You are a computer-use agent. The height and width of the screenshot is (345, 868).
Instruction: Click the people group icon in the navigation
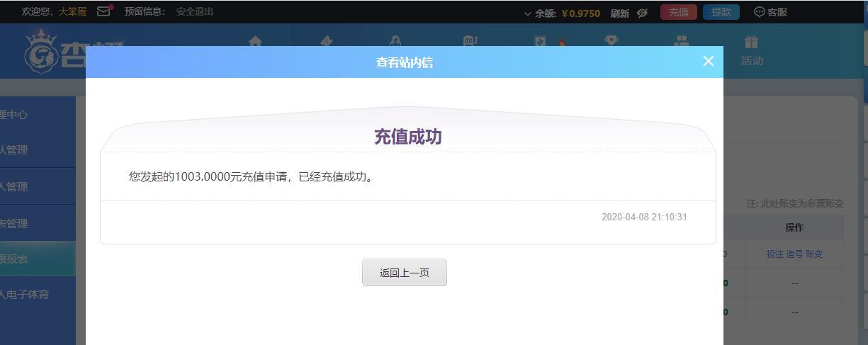point(682,42)
